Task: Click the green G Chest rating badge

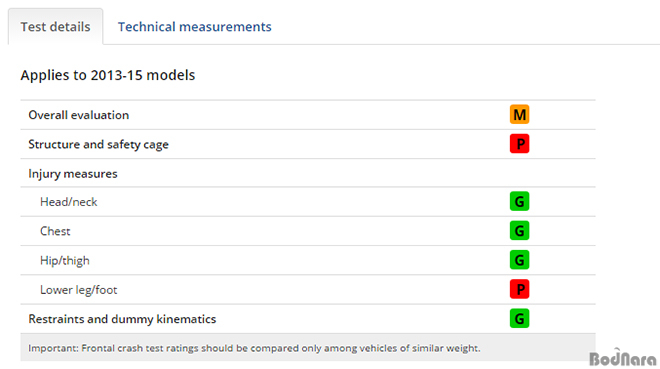Action: tap(519, 231)
